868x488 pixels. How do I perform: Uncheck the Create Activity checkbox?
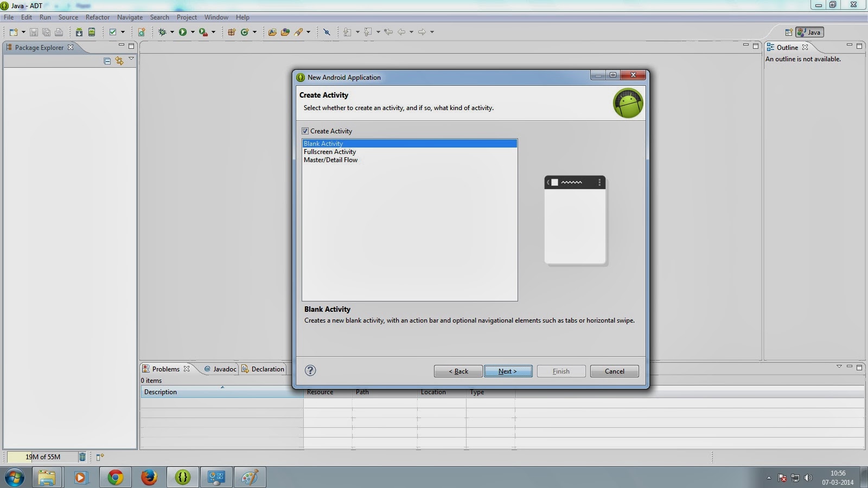[x=305, y=131]
